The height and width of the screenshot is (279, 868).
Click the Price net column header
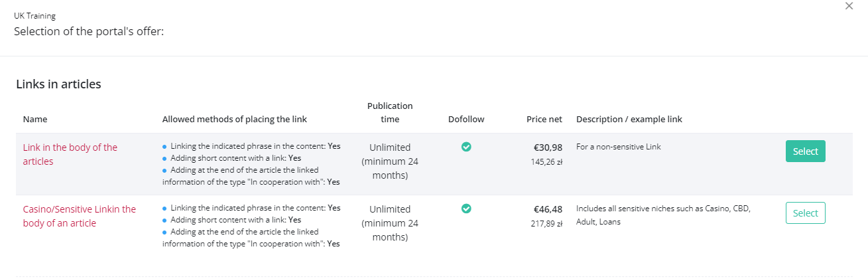(x=544, y=120)
